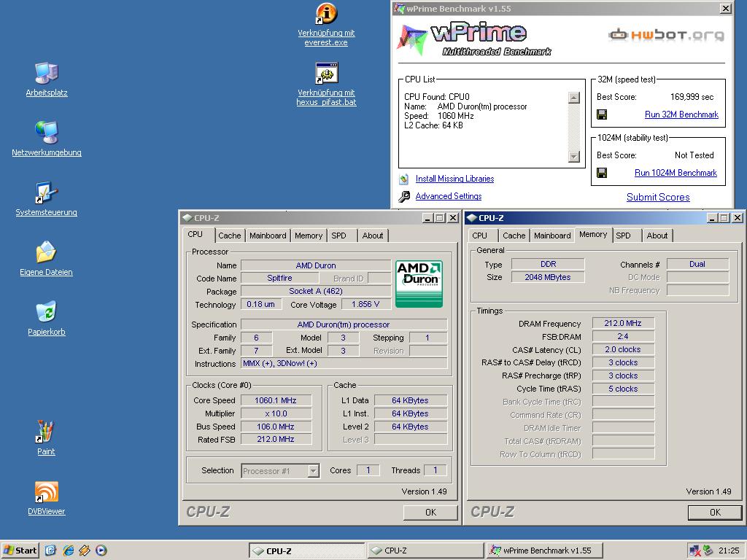
Task: Open the everest.exe shortcut icon
Action: point(326,13)
